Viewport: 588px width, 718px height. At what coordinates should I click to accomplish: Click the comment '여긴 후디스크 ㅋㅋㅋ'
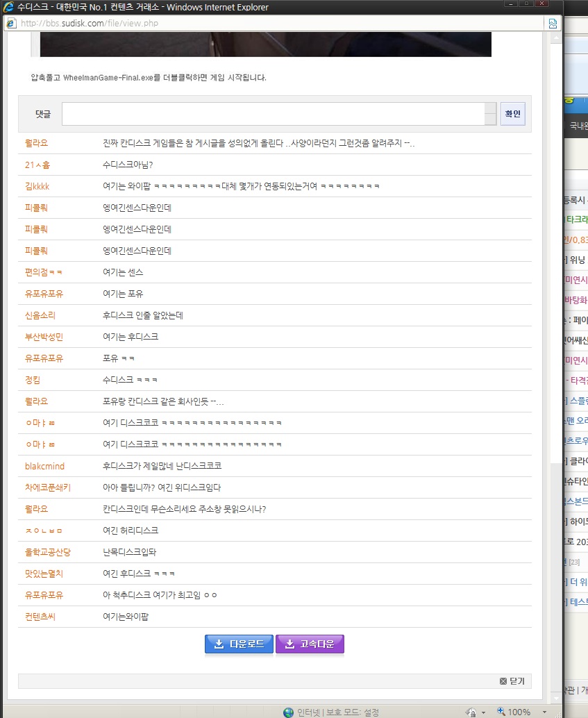[139, 574]
